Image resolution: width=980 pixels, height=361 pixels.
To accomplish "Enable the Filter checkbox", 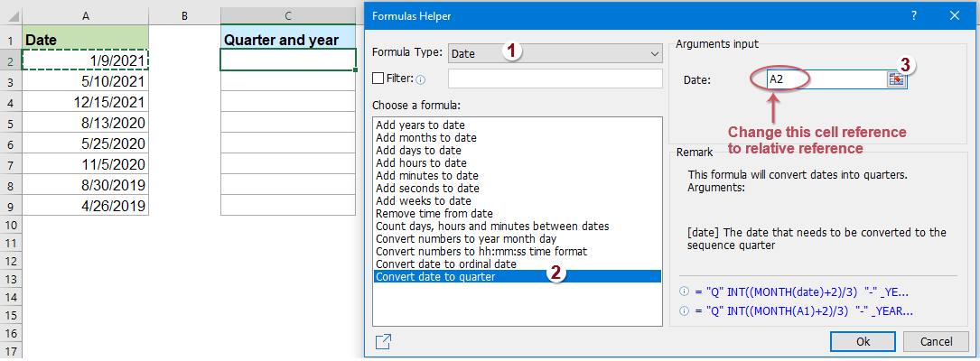I will click(x=378, y=79).
